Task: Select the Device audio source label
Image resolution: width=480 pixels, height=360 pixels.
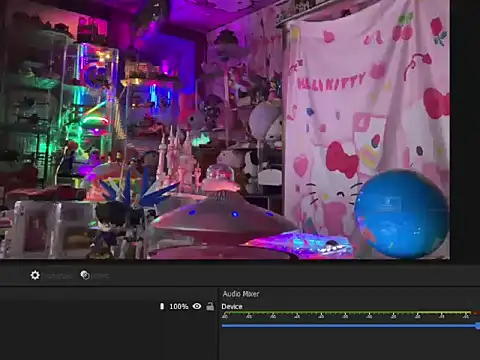Action: [232, 306]
